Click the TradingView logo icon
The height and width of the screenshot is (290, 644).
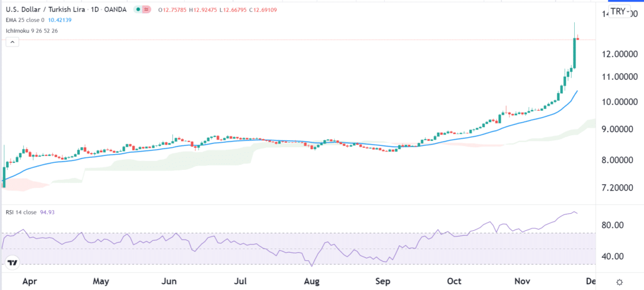(x=13, y=264)
